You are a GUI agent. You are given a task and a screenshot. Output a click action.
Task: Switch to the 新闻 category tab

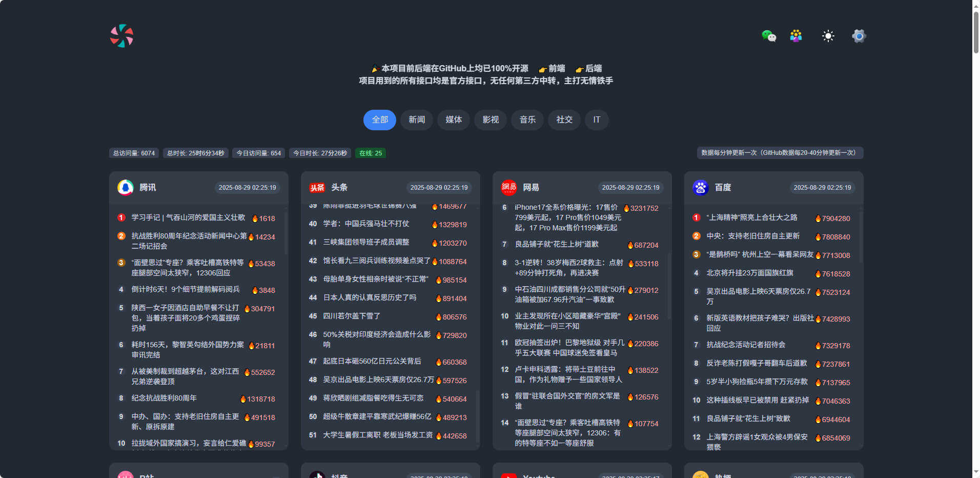417,120
